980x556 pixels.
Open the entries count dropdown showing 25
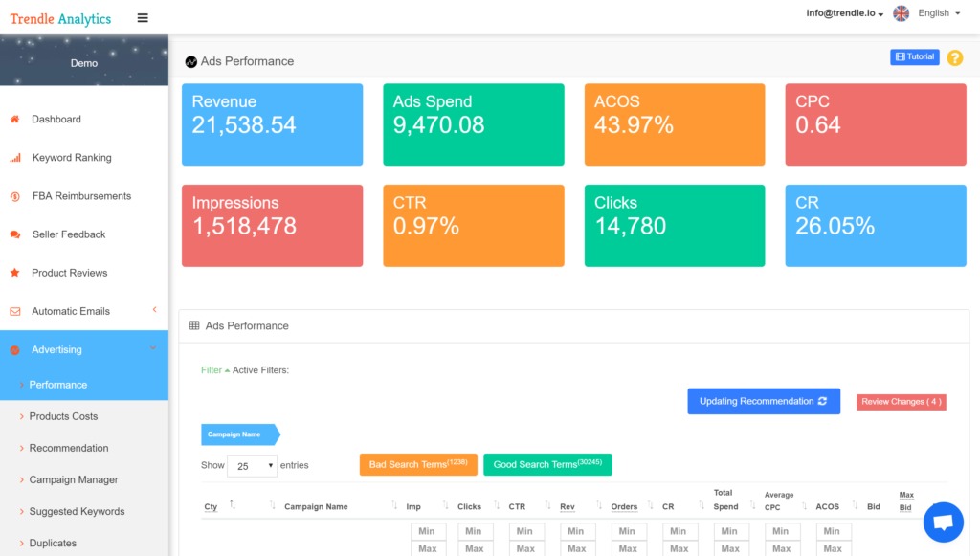[x=252, y=465]
